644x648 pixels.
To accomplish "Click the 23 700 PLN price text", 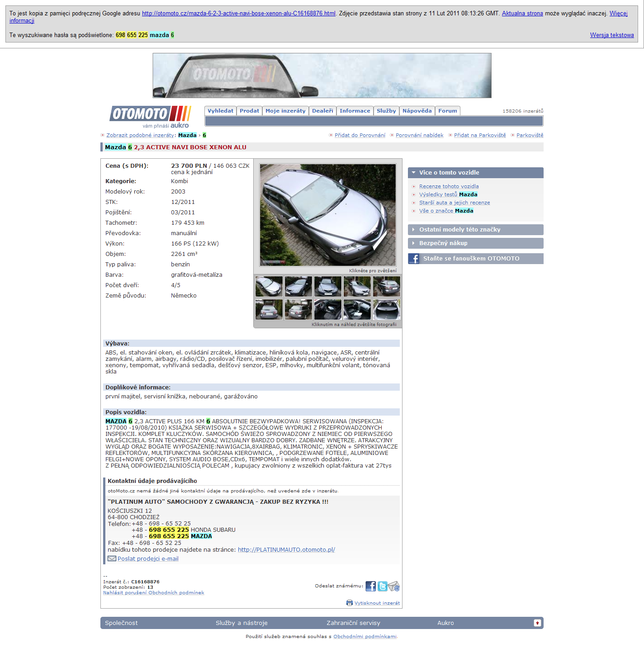I will click(189, 166).
